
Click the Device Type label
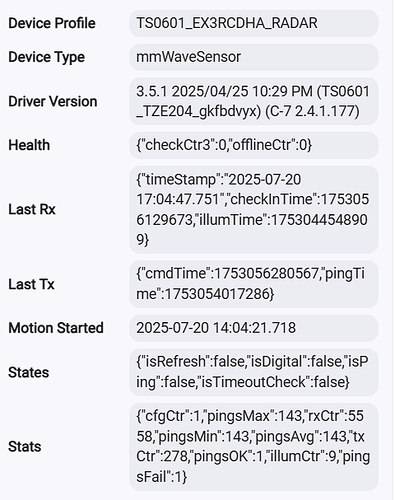coord(46,57)
